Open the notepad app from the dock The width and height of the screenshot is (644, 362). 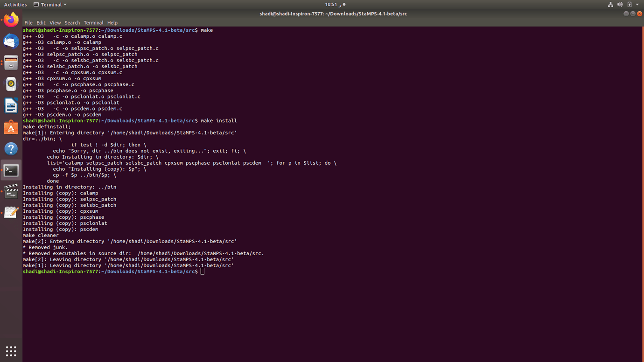coord(10,212)
